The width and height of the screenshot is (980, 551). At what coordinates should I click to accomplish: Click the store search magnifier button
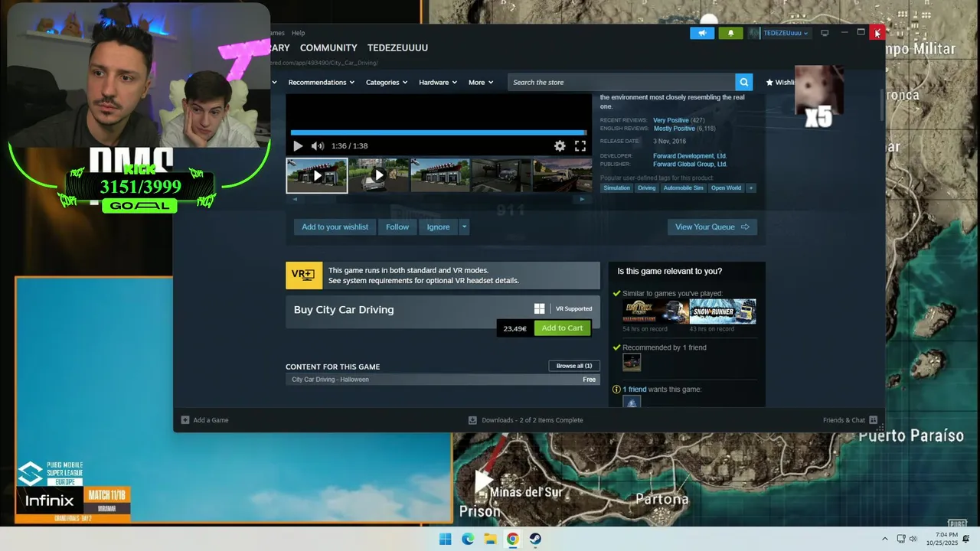point(743,82)
